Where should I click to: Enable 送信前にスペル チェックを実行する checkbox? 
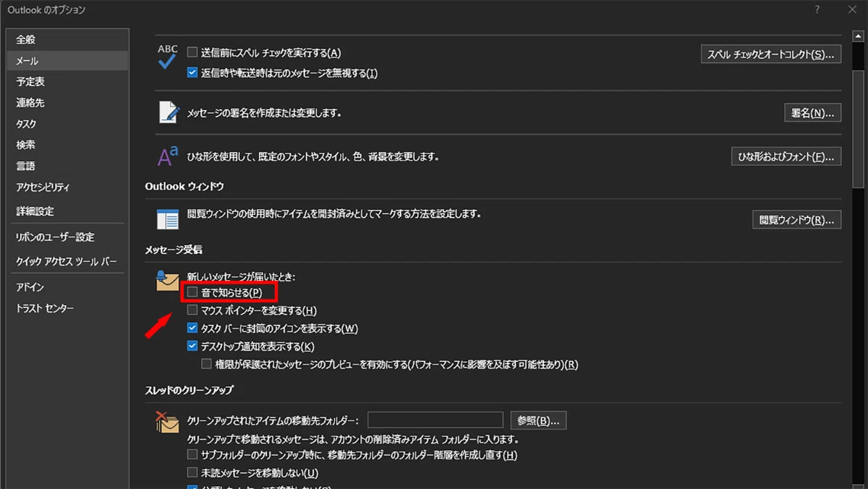tap(192, 52)
